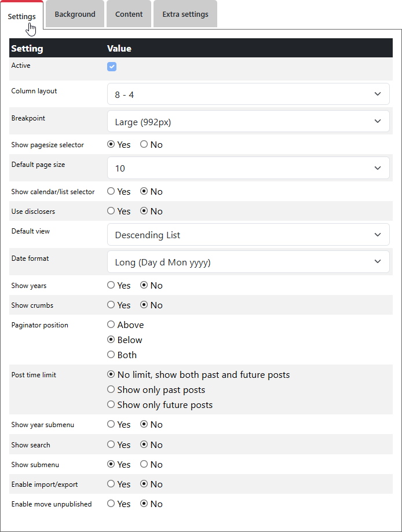Expand the Column layout dropdown
Image resolution: width=402 pixels, height=532 pixels.
pos(248,94)
